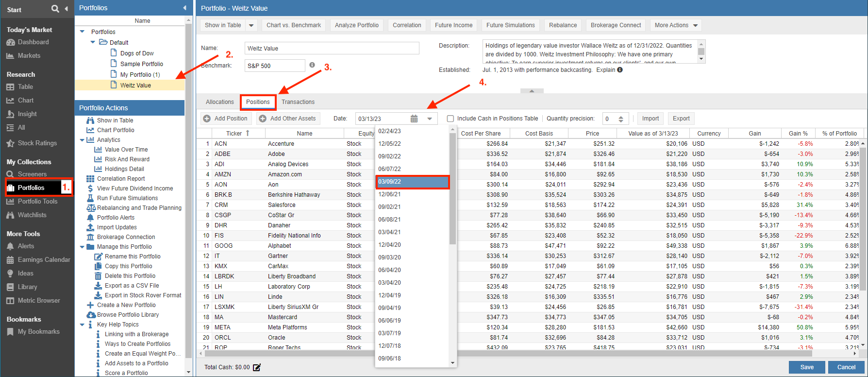Collapse the Key Help Topics group
This screenshot has width=868, height=377.
82,325
